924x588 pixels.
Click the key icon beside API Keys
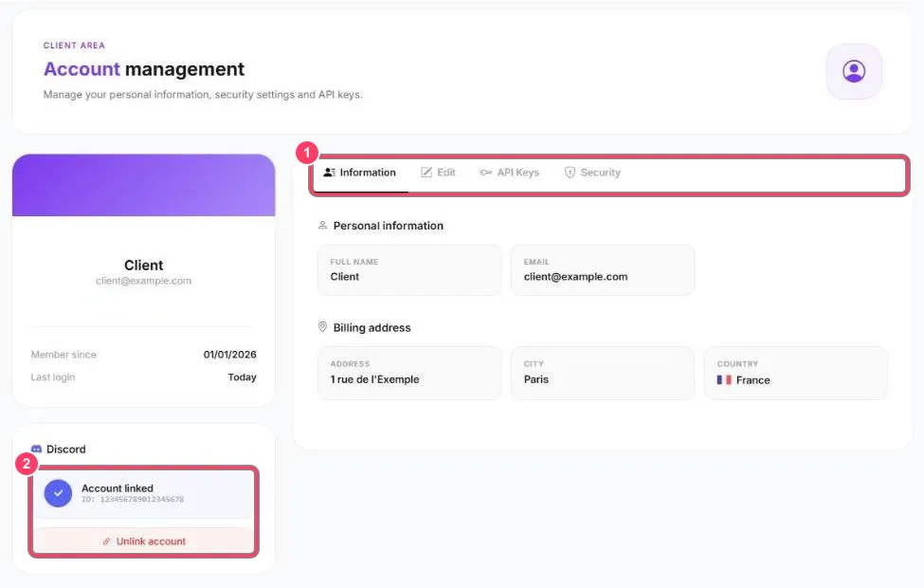pos(485,173)
